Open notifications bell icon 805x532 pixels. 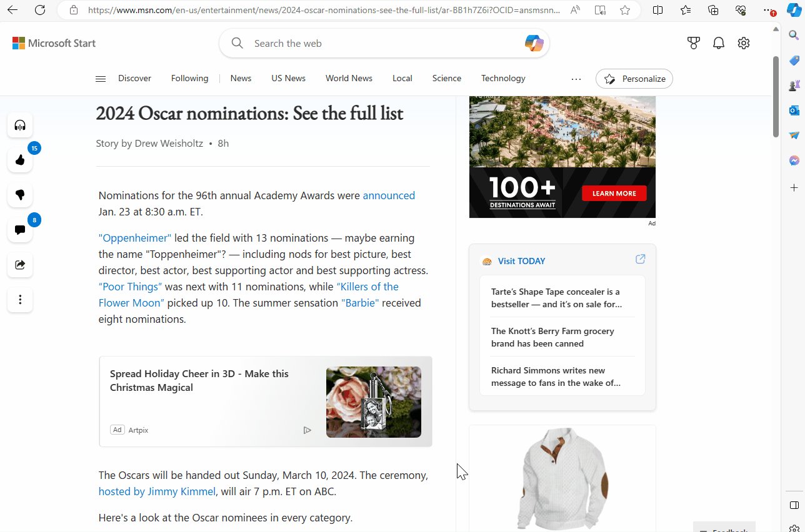pos(719,43)
